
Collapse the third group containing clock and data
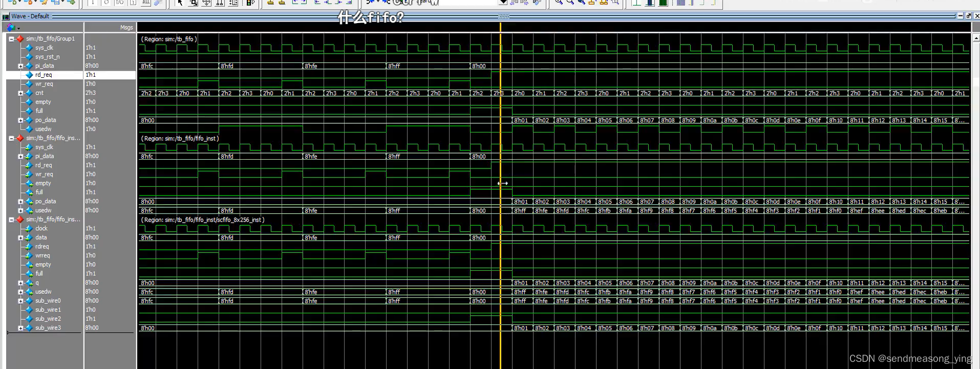(x=11, y=220)
